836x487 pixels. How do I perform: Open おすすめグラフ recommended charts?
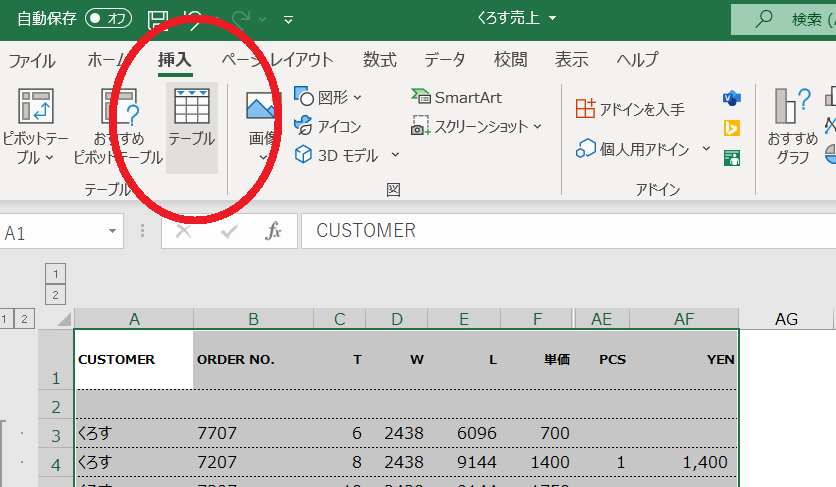[x=792, y=127]
